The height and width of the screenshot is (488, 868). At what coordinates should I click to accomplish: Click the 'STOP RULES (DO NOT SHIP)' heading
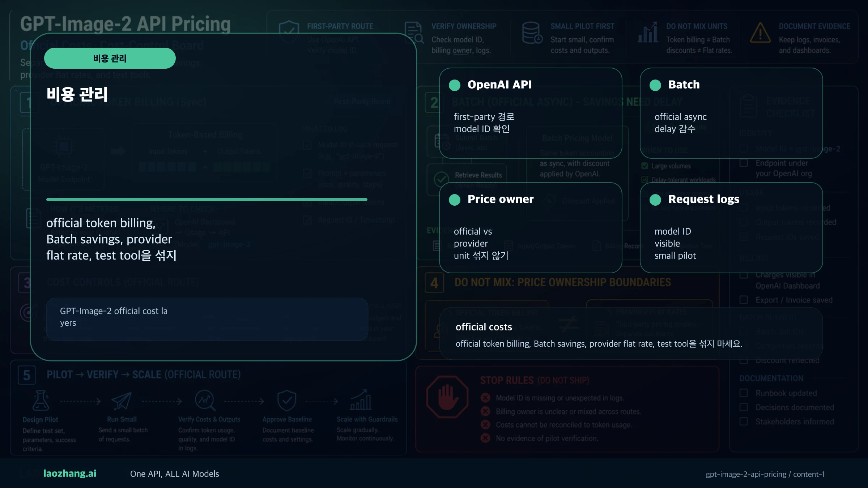pos(535,380)
